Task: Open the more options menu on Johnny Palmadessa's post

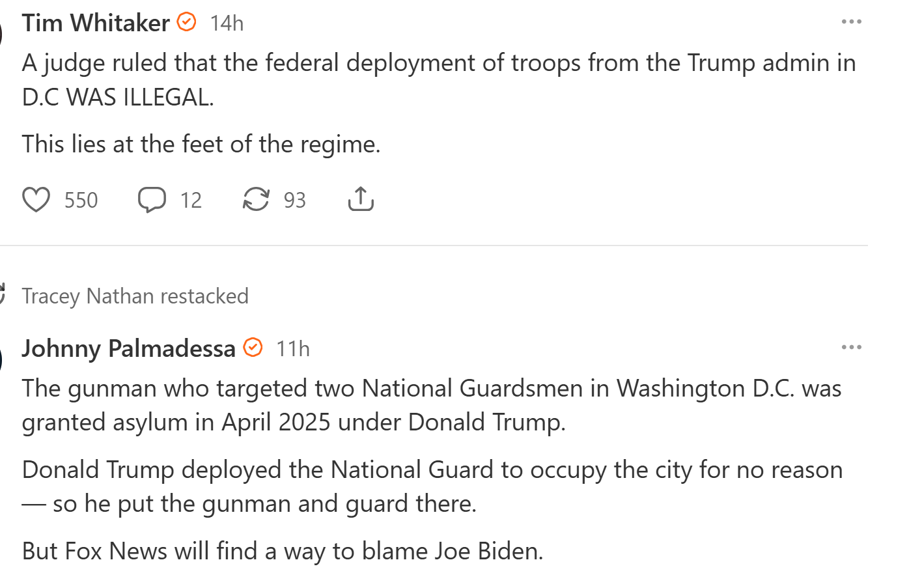Action: point(851,348)
